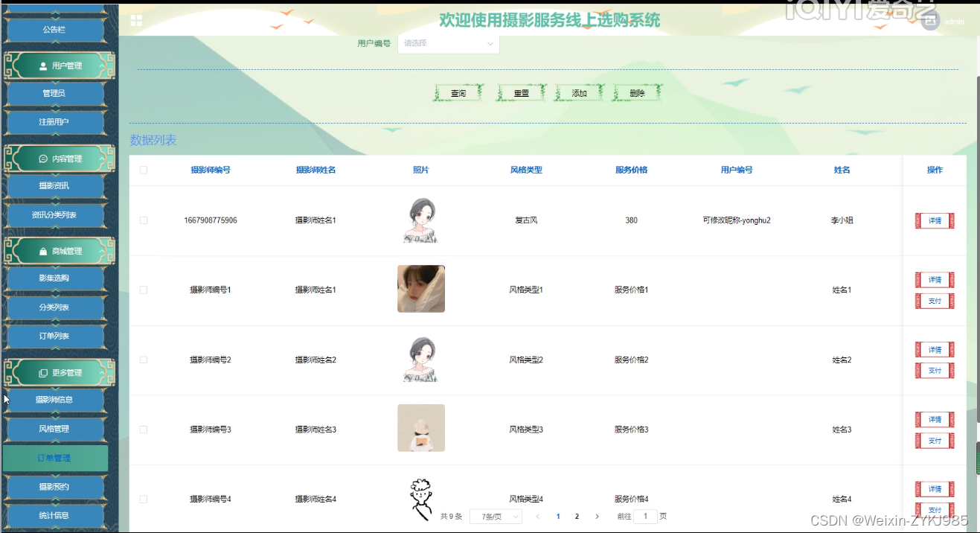Open 资讯分类列表 in the sidebar
The image size is (980, 533).
click(54, 214)
